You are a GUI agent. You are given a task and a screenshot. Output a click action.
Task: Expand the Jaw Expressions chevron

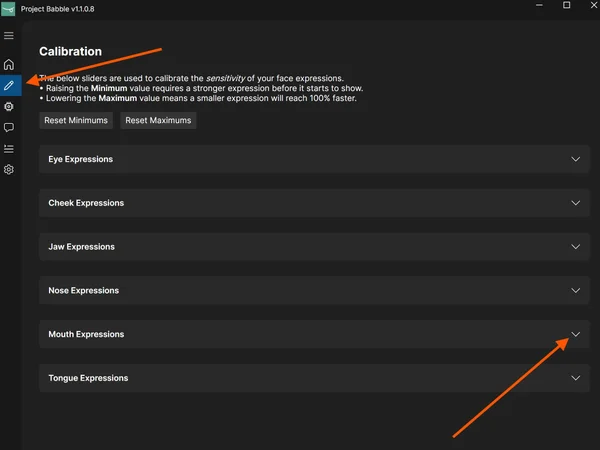pos(575,247)
